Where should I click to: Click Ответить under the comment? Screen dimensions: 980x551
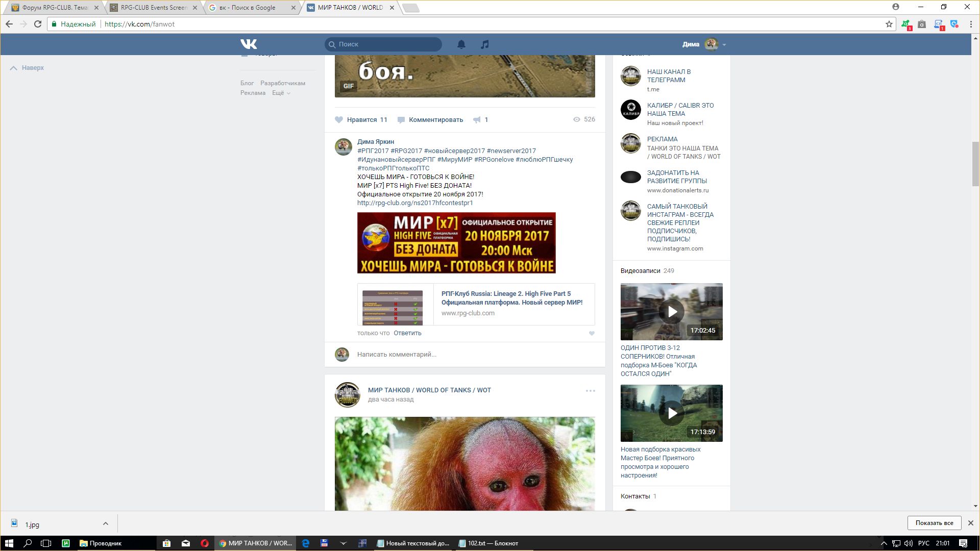click(407, 333)
